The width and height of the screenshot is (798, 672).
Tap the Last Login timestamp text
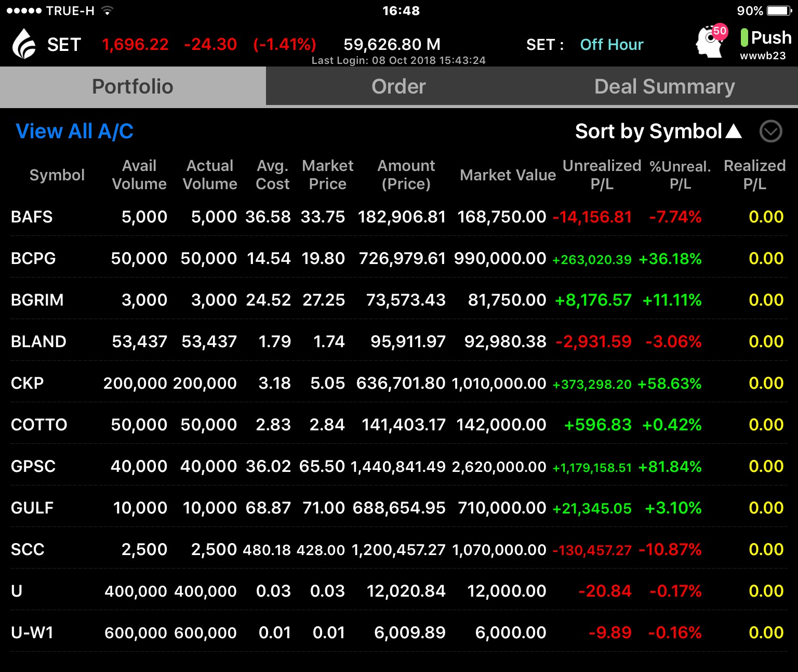click(398, 60)
